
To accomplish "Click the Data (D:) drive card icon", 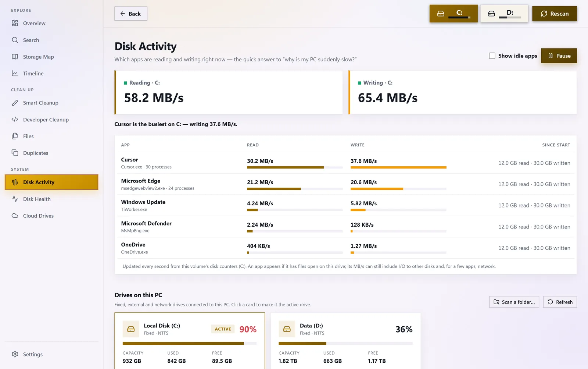I will click(287, 329).
